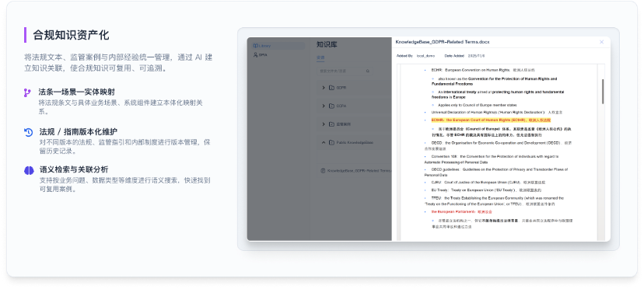Click the EU Treaty line
Screen dimensions: 644x289
[486, 190]
